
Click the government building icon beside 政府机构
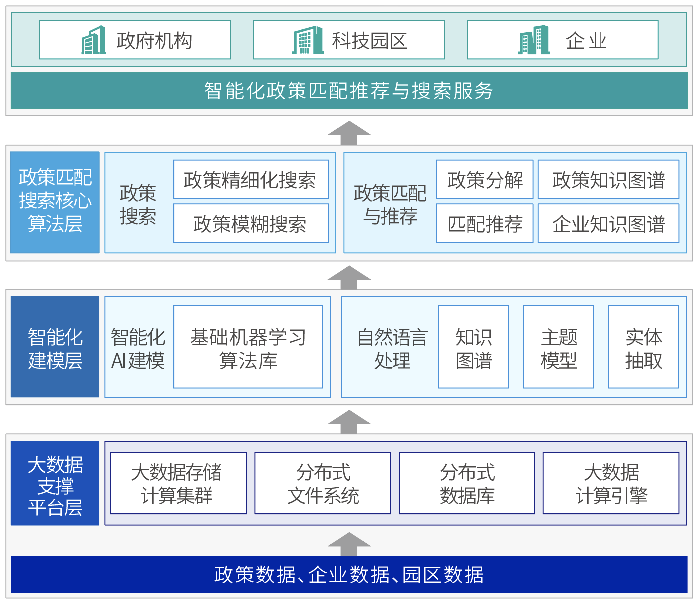tap(94, 40)
